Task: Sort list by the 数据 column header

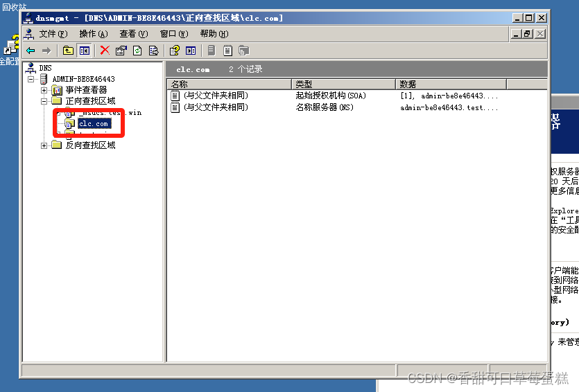Action: point(451,84)
